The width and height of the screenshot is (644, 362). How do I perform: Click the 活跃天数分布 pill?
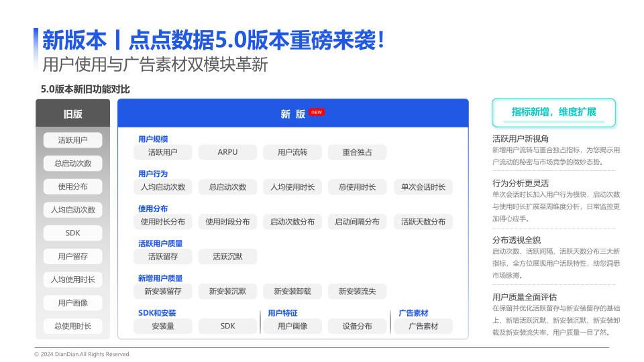coord(423,222)
